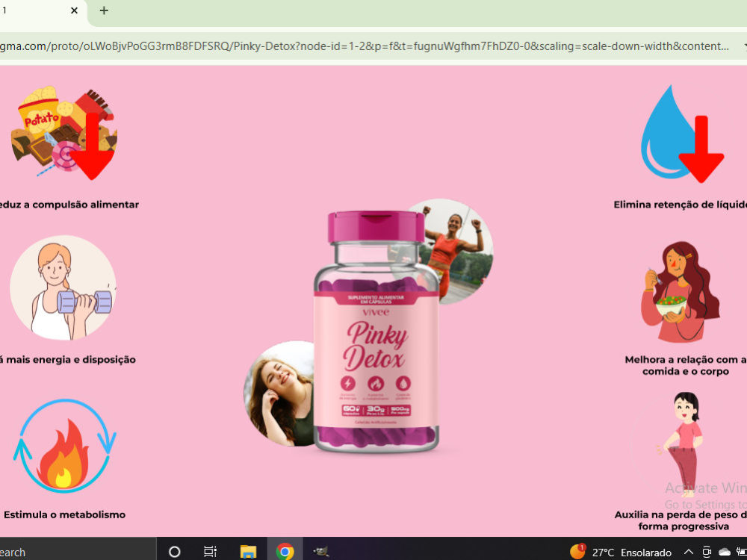The width and height of the screenshot is (747, 560).
Task: Close the current browser tab
Action: [x=74, y=10]
